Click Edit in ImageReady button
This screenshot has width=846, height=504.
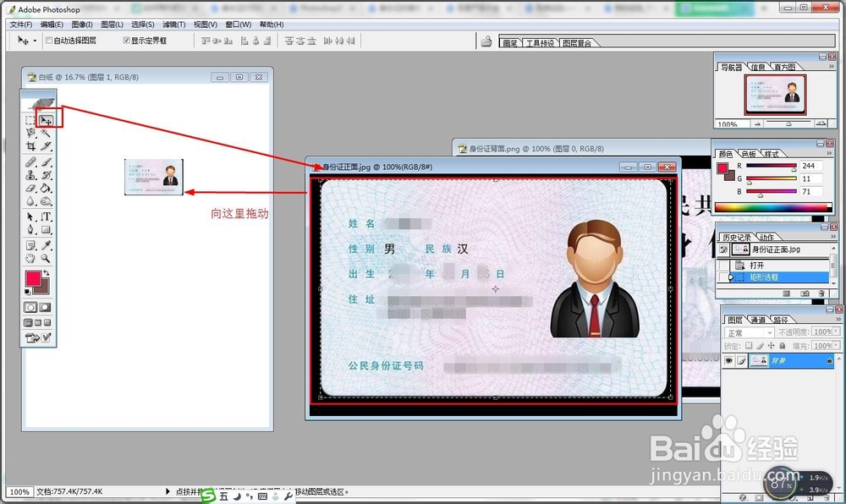pos(32,337)
